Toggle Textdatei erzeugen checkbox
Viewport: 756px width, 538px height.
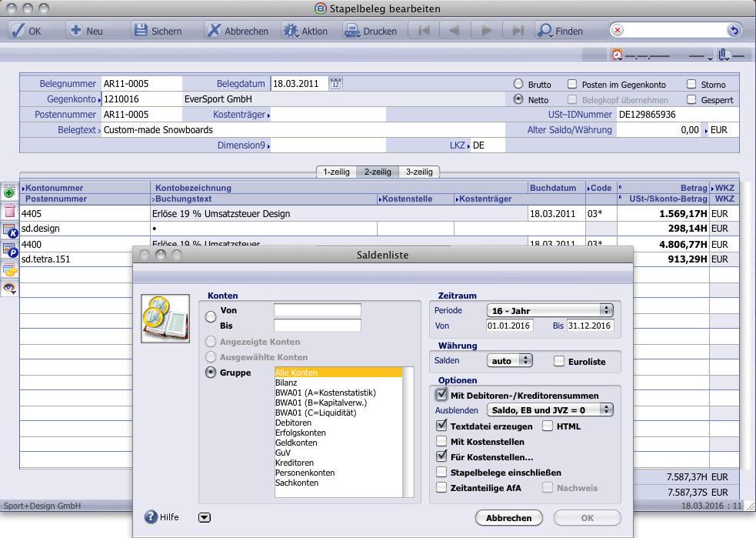coord(441,426)
